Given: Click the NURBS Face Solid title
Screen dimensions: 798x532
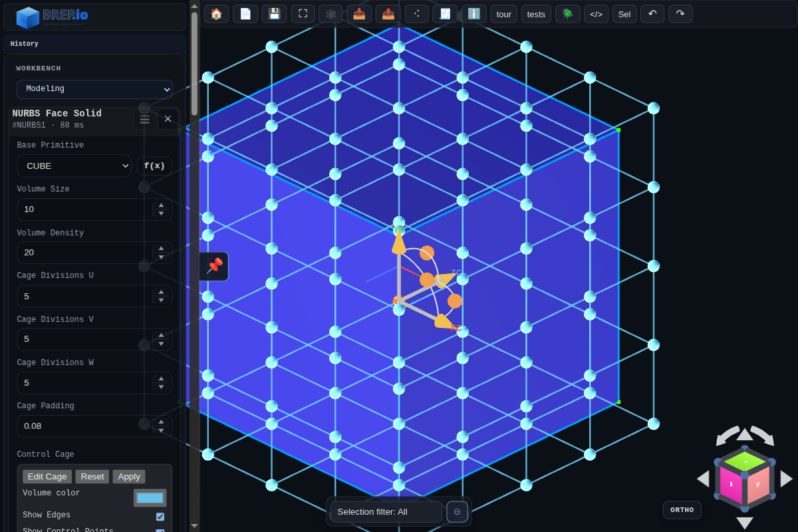Looking at the screenshot, I should 57,114.
